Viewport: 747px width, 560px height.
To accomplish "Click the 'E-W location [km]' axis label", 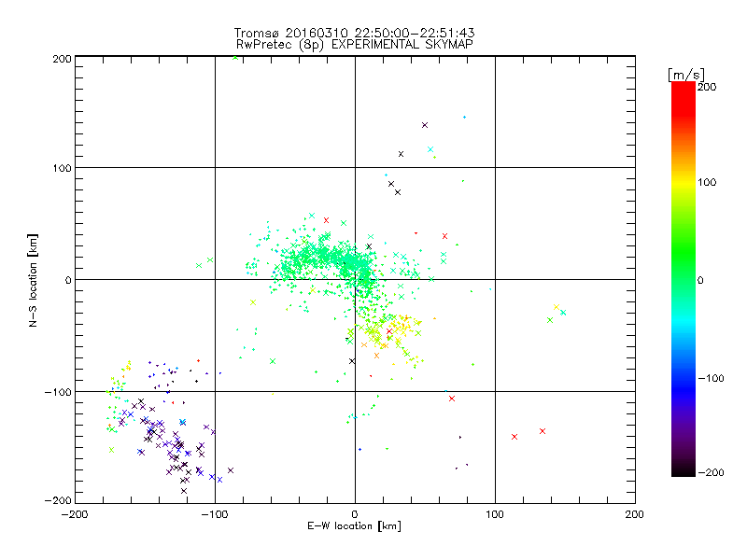I will tap(355, 525).
